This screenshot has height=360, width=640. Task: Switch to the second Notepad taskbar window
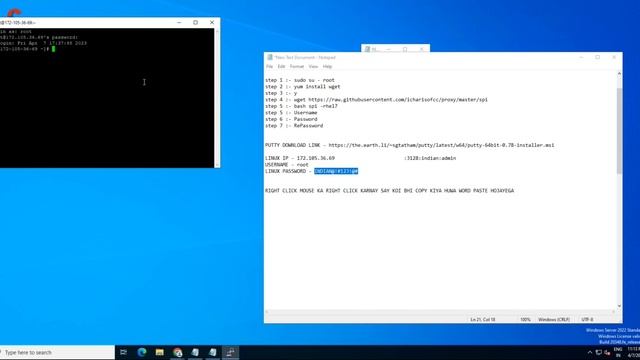[213, 352]
